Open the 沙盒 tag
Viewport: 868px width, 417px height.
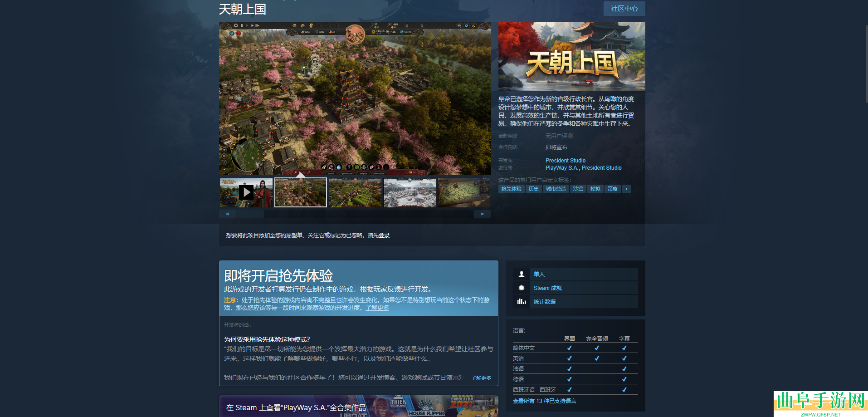coord(578,189)
